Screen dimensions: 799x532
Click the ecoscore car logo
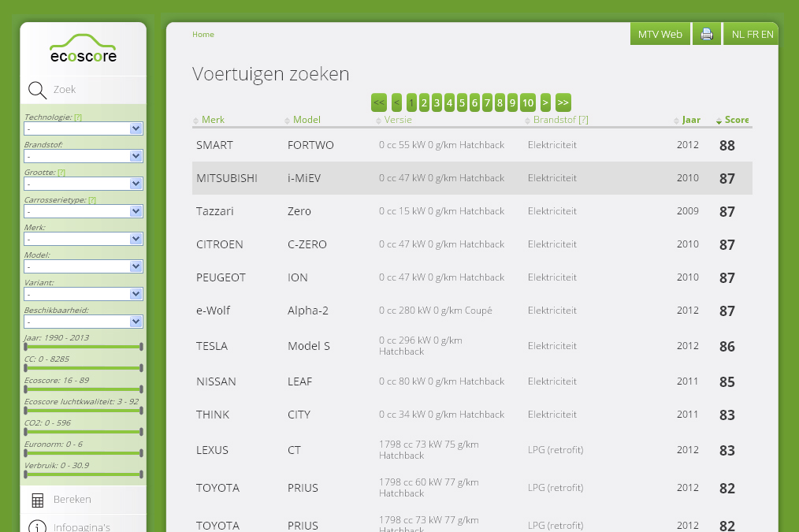pyautogui.click(x=83, y=48)
